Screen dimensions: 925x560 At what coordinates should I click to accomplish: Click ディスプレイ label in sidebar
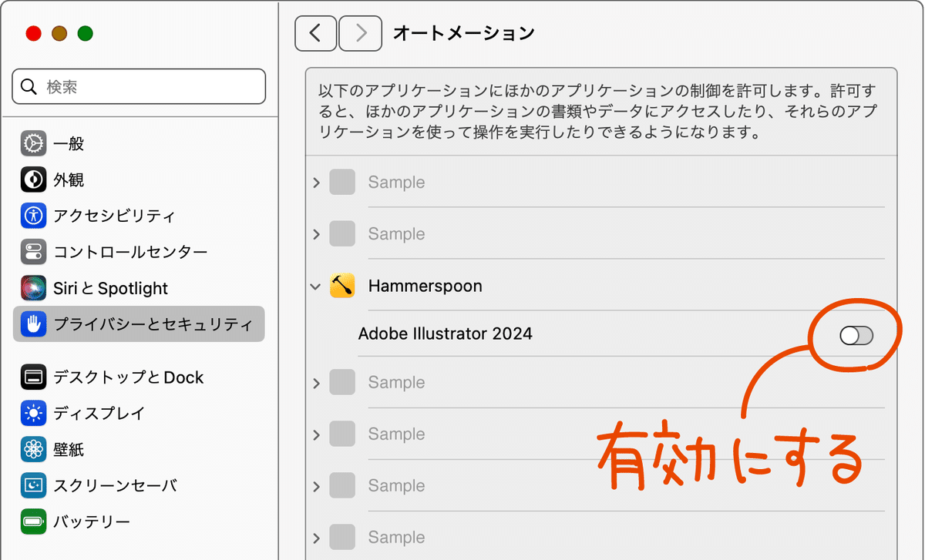99,414
